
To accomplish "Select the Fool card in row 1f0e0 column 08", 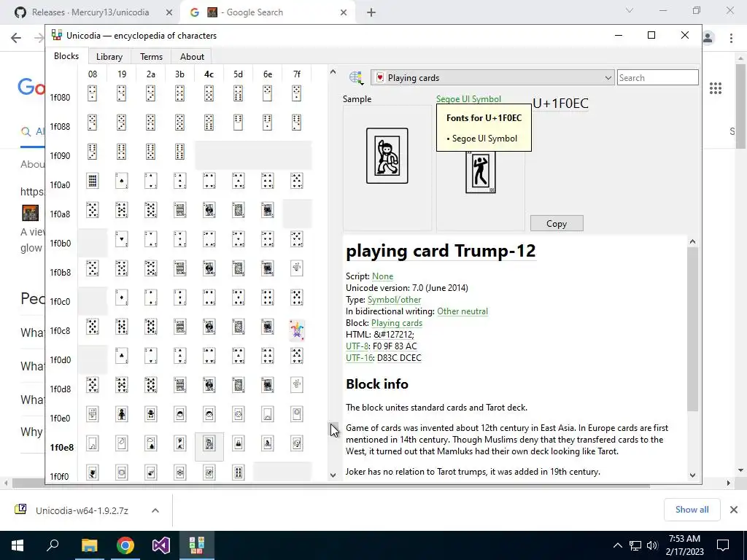I will pos(93,414).
